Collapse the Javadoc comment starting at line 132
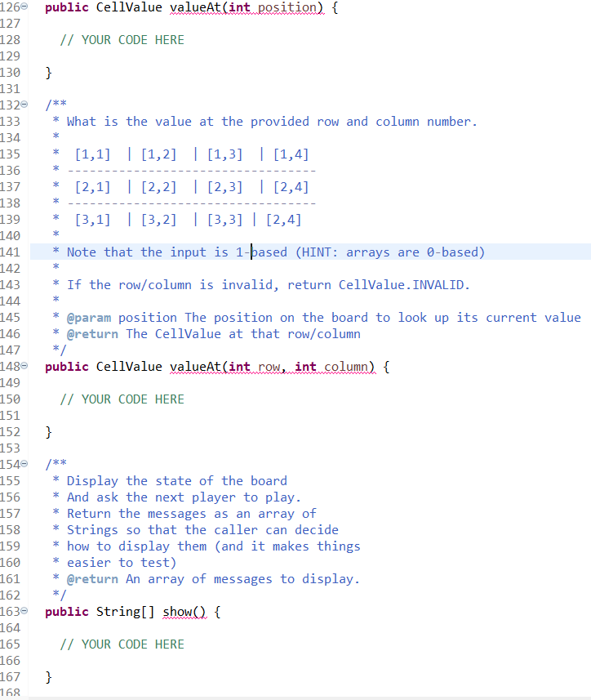591x700 pixels. point(24,105)
